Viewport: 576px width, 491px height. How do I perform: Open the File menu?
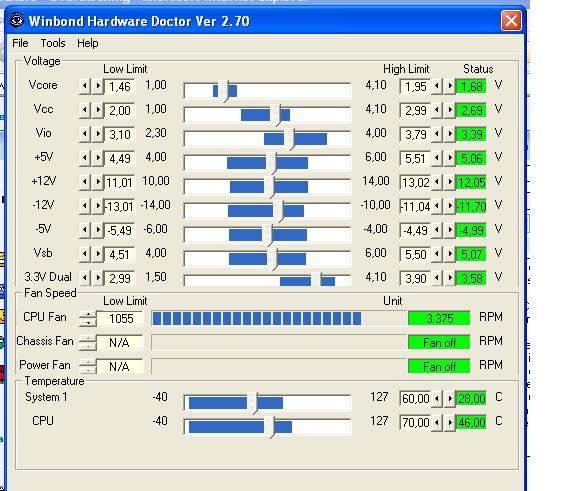pos(20,43)
